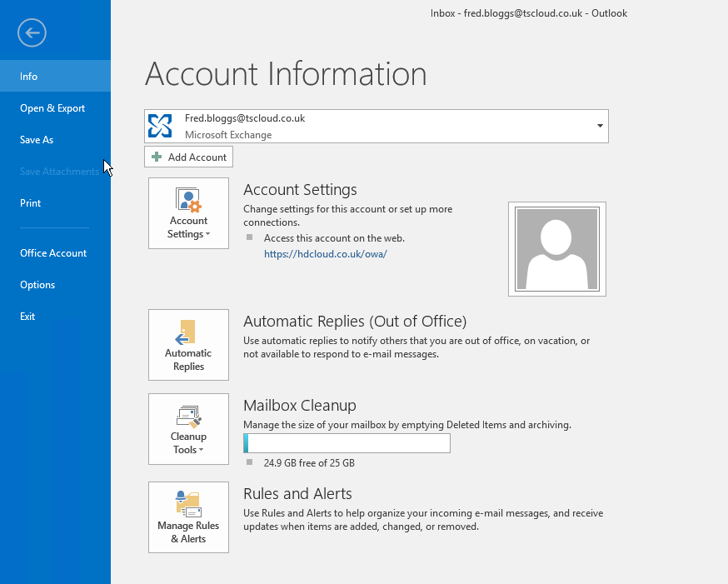Open the hdcloud.co.uk/owa web link
The width and height of the screenshot is (728, 584).
pyautogui.click(x=326, y=254)
